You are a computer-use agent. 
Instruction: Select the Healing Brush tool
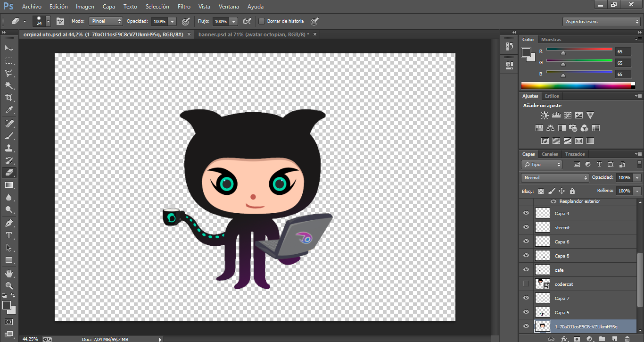pyautogui.click(x=9, y=124)
